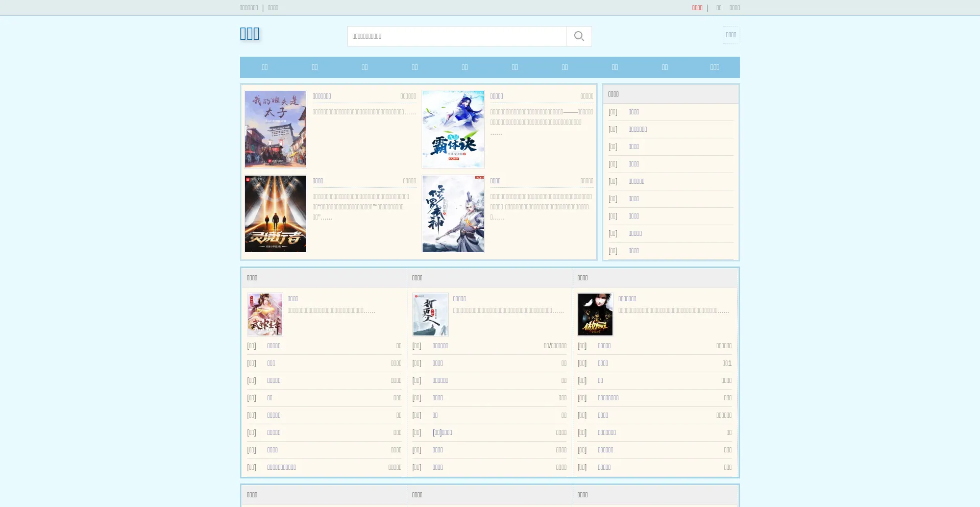Click the red highlighted link in the top bar

coord(697,8)
